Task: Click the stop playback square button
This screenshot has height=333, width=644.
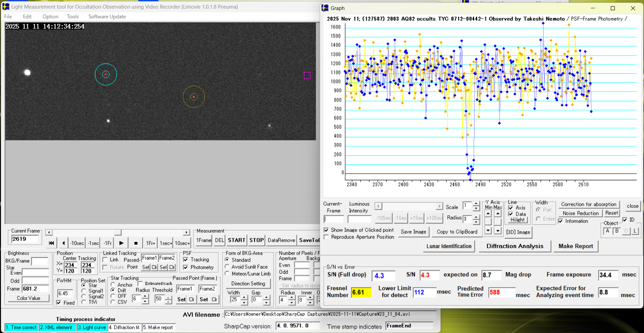Action: [x=136, y=243]
